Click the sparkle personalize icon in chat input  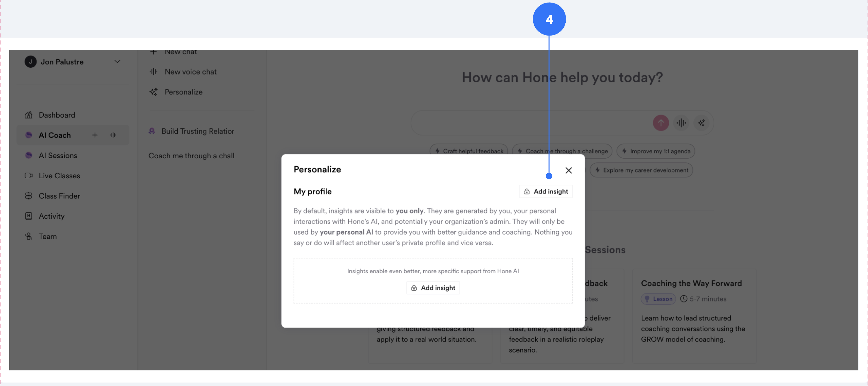tap(701, 123)
